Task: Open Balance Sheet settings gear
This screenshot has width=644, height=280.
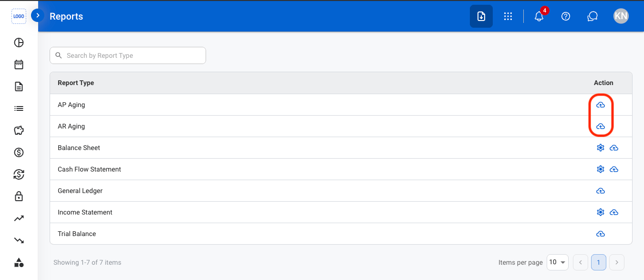Action: coord(601,148)
